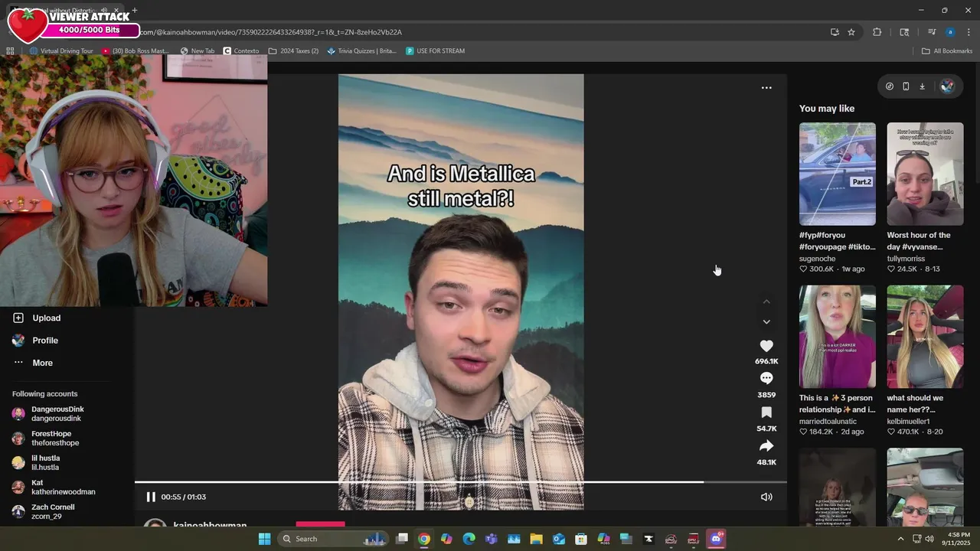Screen dimensions: 980x551
Task: Open a new browser tab with plus
Action: pos(134,11)
